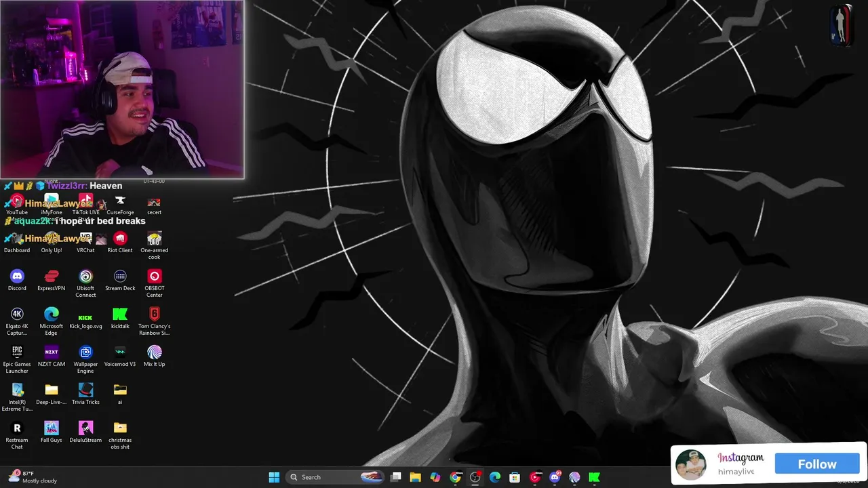Viewport: 868px width, 488px height.
Task: Open Microsoft Edge desktop shortcut
Action: [x=52, y=321]
